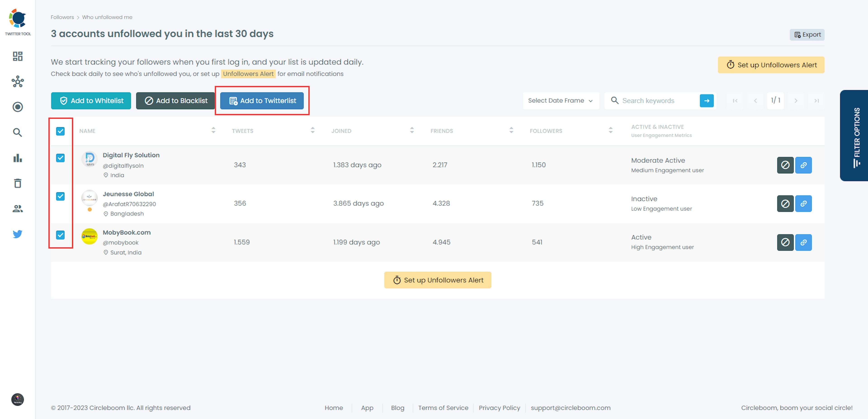Click the Unfollowers Alert link in header text
The image size is (868, 419).
248,74
